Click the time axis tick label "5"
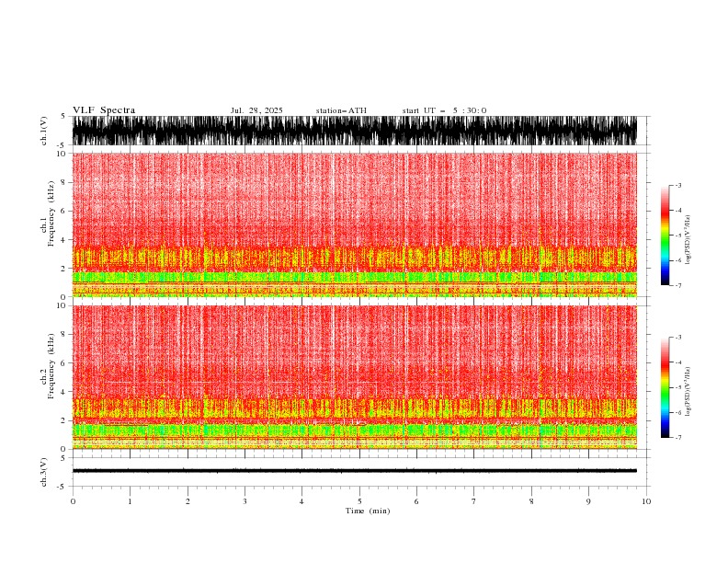Image resolution: width=728 pixels, height=563 pixels. tap(359, 501)
